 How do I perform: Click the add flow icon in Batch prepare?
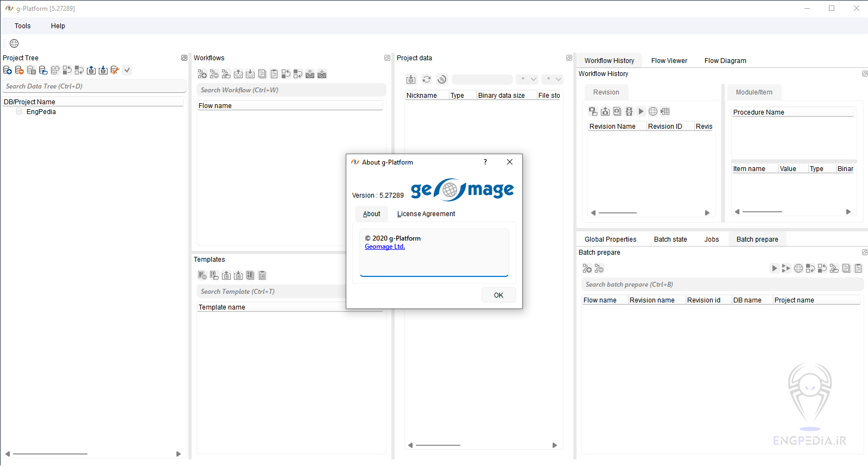pyautogui.click(x=587, y=268)
